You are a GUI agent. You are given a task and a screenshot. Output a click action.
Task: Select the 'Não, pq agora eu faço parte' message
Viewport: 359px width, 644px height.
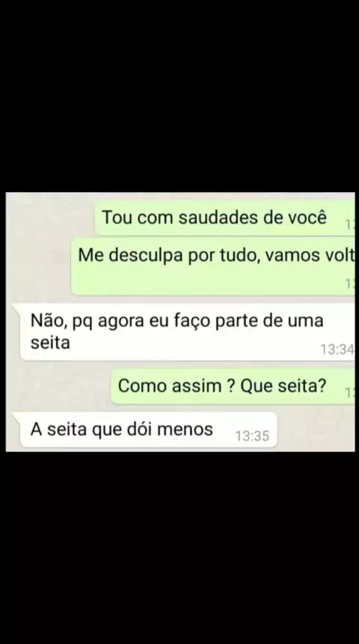[x=187, y=332]
